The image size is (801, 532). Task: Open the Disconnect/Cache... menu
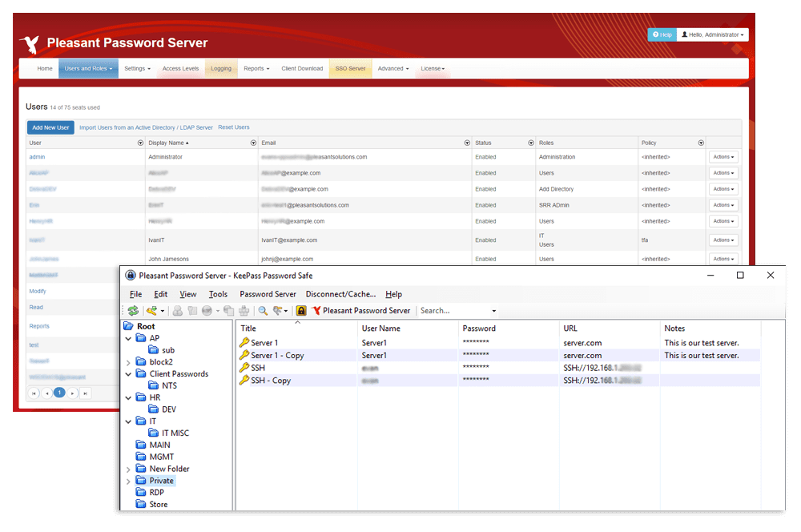click(x=340, y=294)
